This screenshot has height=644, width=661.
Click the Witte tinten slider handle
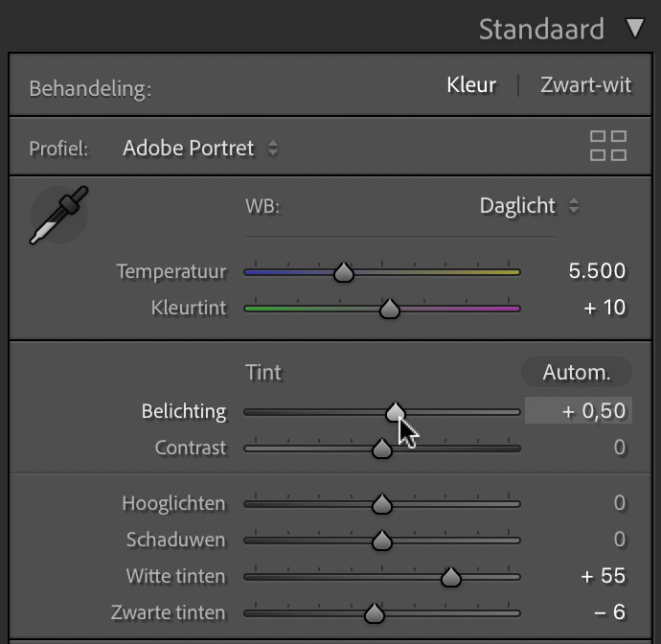450,577
